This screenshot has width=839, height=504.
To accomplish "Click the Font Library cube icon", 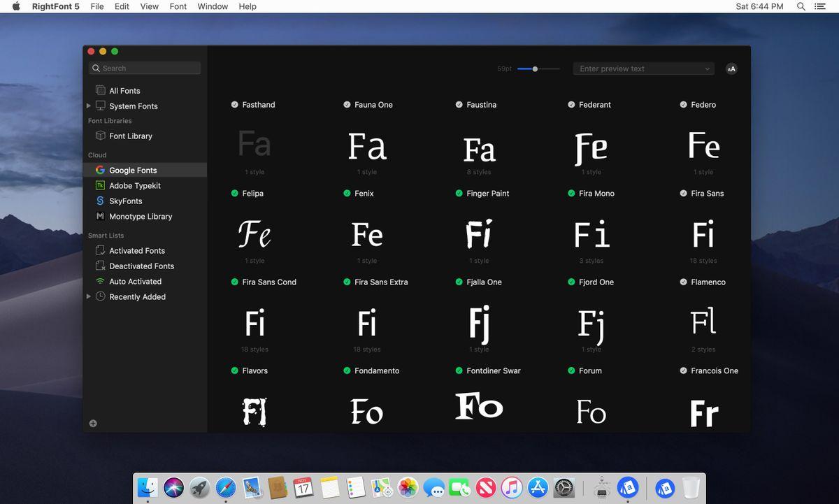I will click(101, 136).
